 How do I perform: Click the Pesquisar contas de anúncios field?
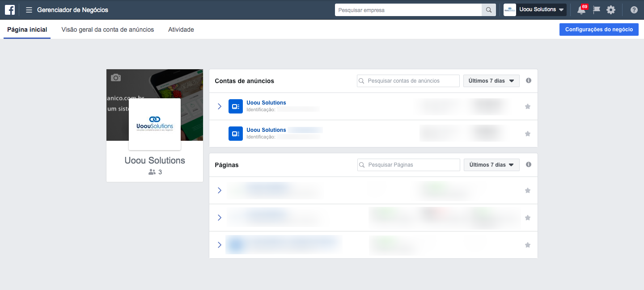[408, 81]
